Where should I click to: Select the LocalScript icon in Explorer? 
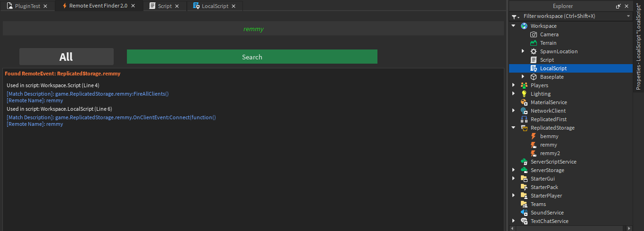tap(534, 68)
